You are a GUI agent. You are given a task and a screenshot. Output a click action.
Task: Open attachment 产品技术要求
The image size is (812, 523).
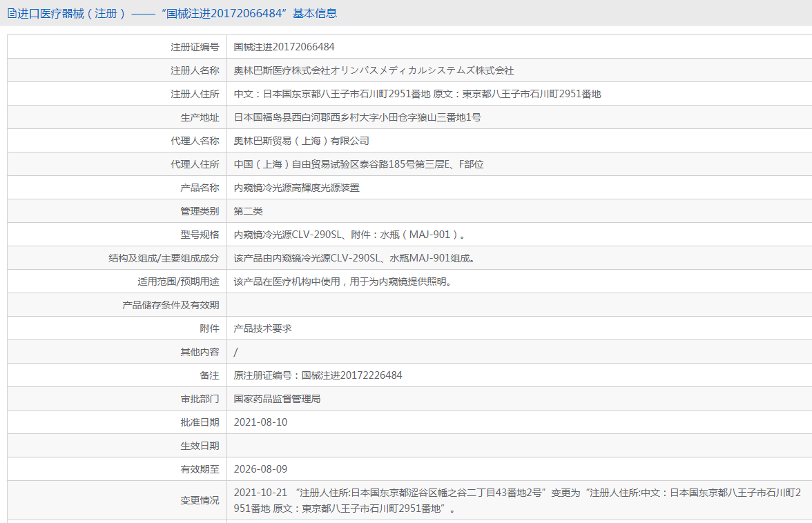(262, 328)
